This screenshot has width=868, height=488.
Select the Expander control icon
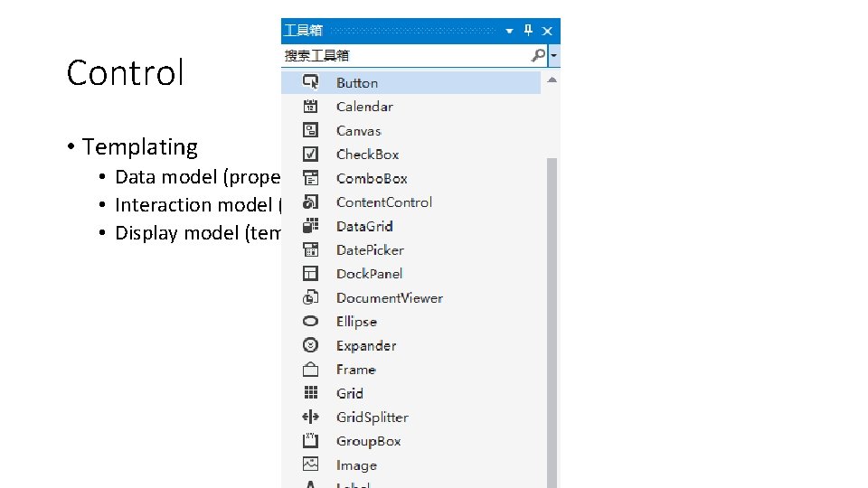[310, 345]
